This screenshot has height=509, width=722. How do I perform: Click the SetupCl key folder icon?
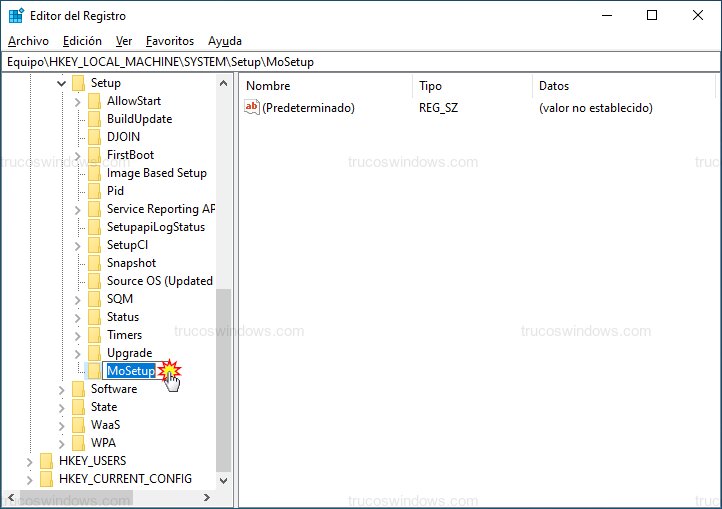[x=94, y=245]
